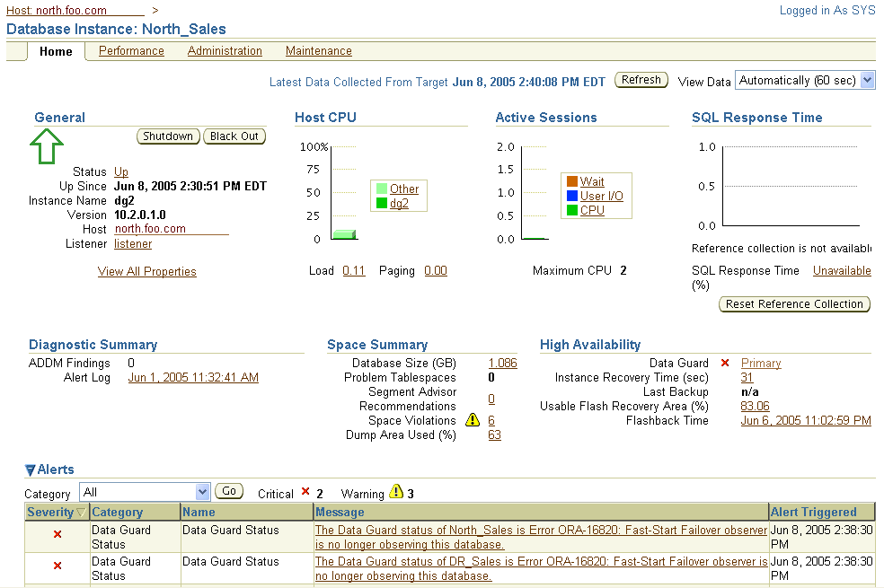Click the warning triangle beside Space Violations
884x588 pixels.
(x=473, y=420)
